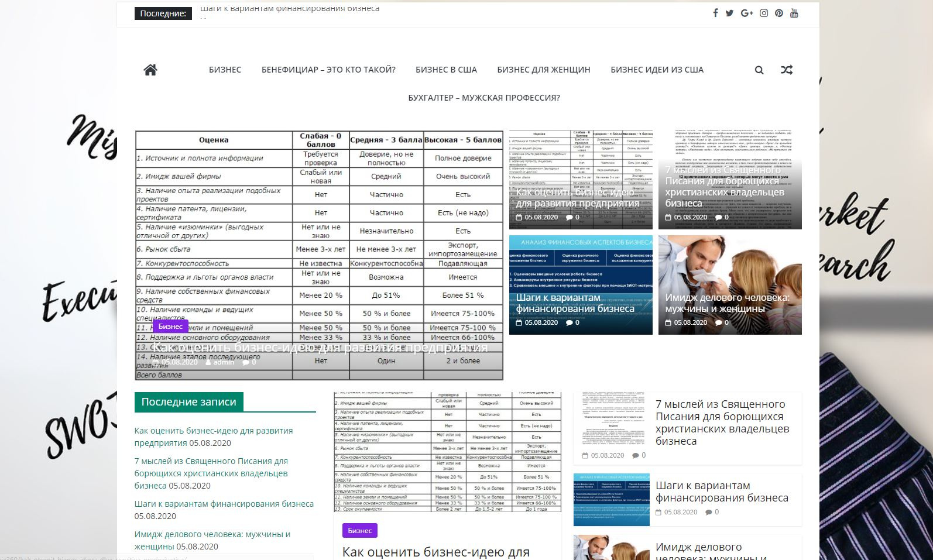Open top tile Имидж делового человека
Viewport: 933px width, 560px height.
coord(727,303)
